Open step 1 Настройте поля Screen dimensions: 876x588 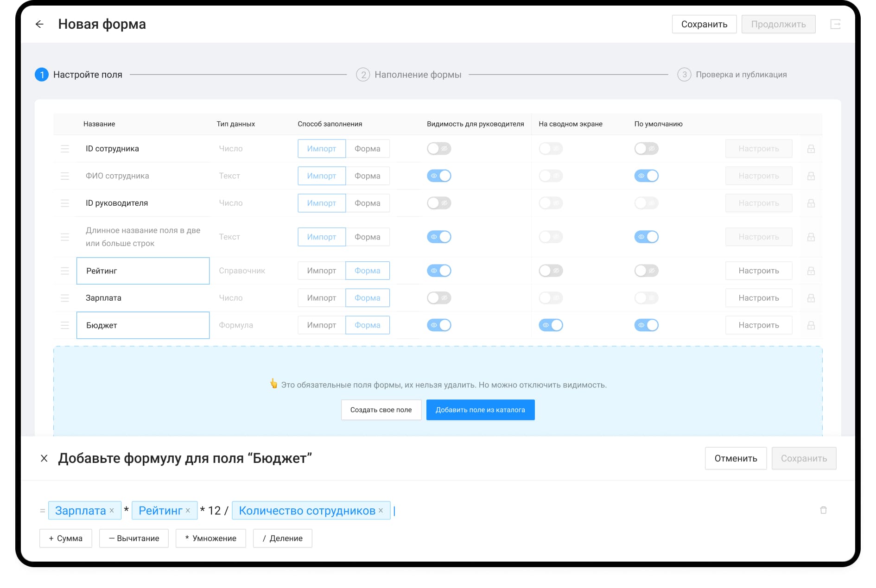pos(79,75)
